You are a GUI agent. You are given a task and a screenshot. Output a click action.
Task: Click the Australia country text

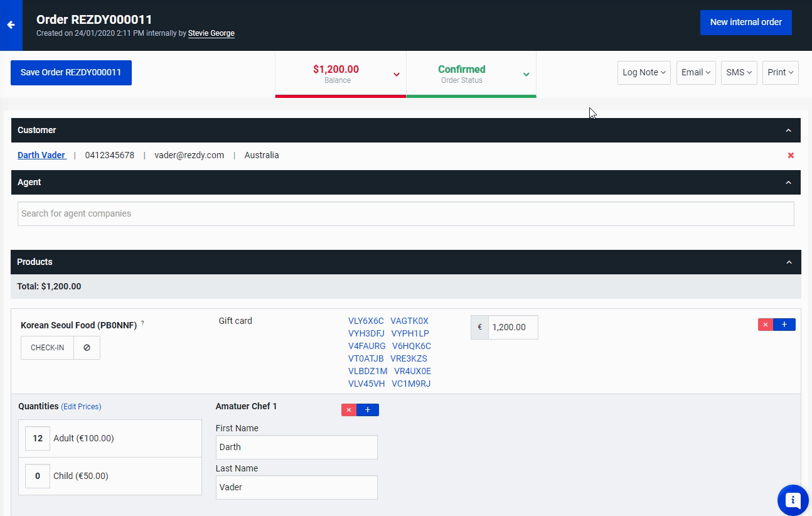(x=262, y=155)
